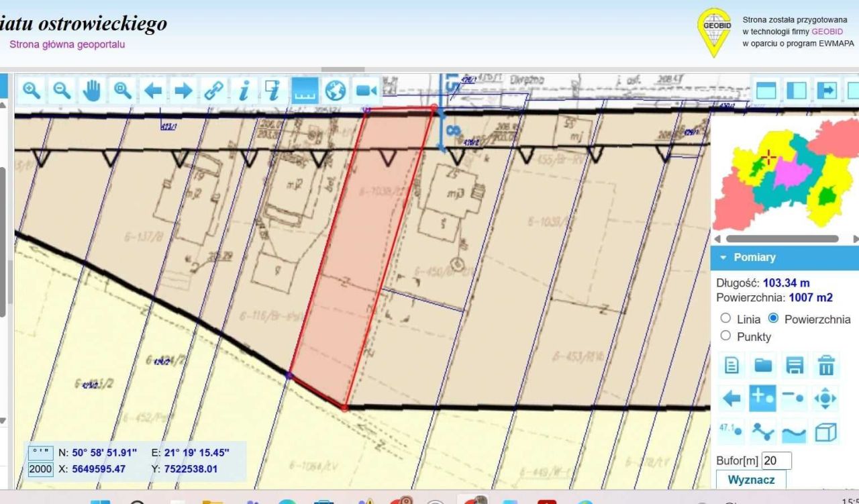Select the move point tool
Image resolution: width=859 pixels, height=504 pixels.
click(825, 397)
